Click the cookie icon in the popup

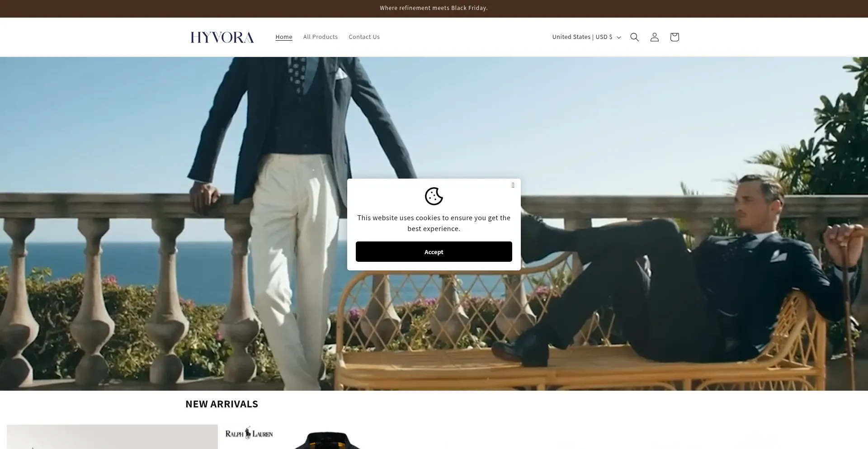pos(434,196)
